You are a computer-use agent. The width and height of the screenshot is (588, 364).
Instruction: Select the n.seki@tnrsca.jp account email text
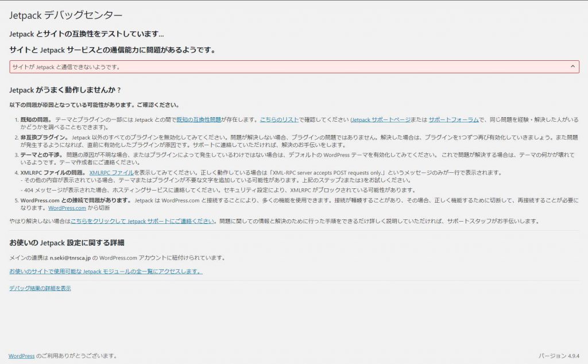point(70,258)
